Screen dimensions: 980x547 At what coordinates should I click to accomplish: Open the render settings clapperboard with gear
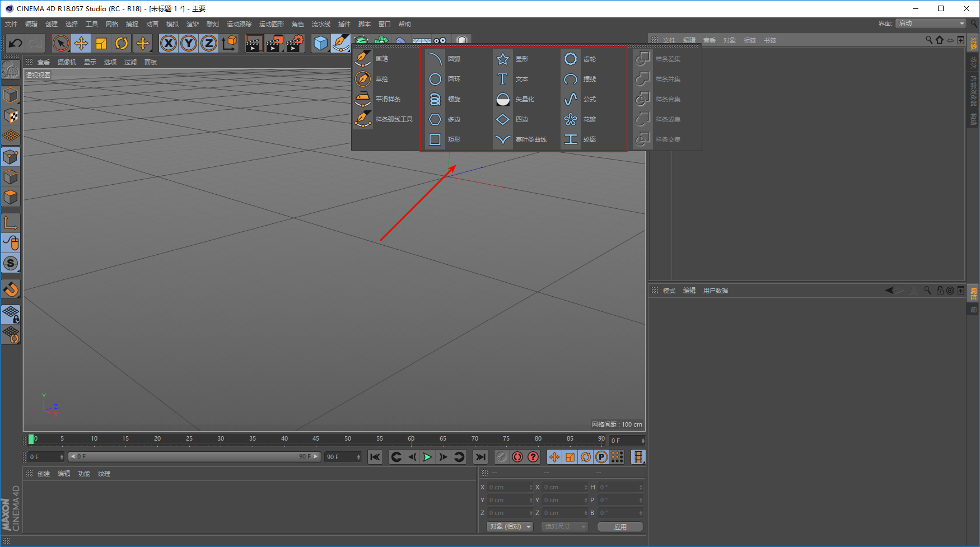pos(295,43)
